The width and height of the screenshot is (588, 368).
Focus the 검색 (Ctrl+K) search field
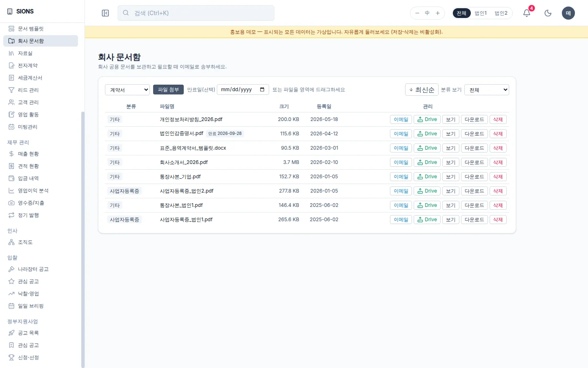[x=196, y=13]
